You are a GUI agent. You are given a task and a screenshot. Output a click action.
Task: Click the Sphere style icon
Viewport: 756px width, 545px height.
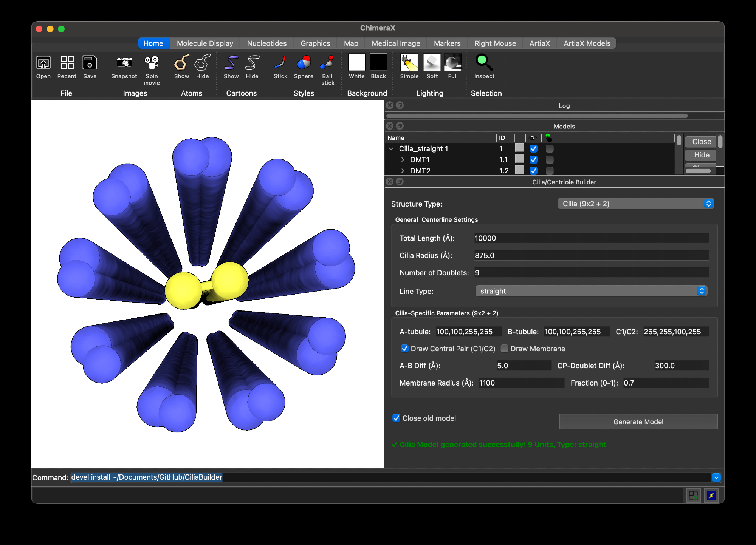(x=304, y=63)
